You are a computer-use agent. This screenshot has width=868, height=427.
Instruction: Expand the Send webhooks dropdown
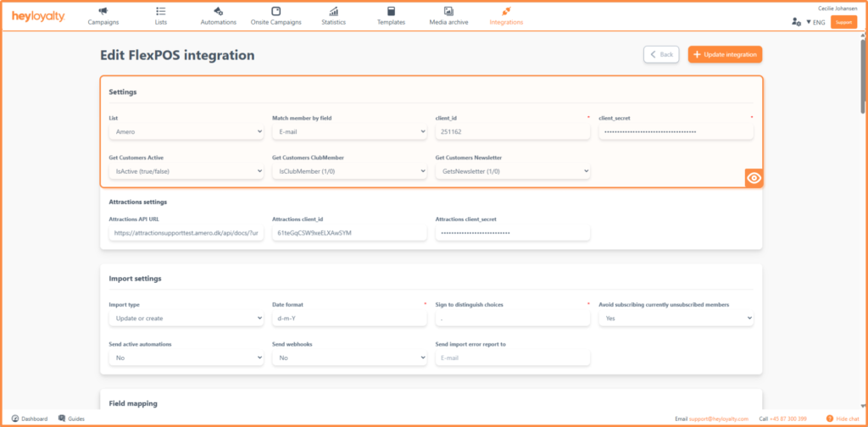tap(349, 358)
